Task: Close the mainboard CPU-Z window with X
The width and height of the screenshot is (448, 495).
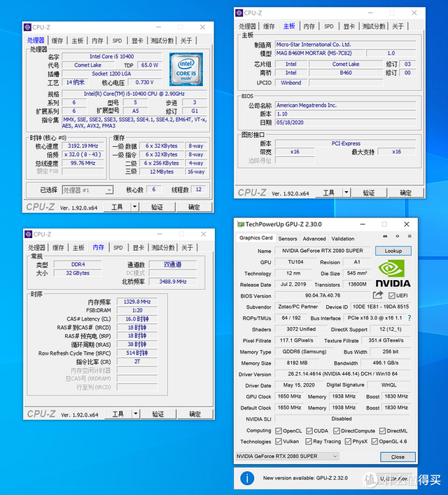Action: click(x=414, y=13)
